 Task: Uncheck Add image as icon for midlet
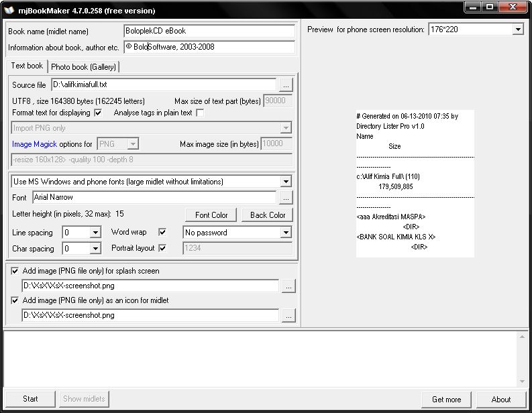coord(15,300)
